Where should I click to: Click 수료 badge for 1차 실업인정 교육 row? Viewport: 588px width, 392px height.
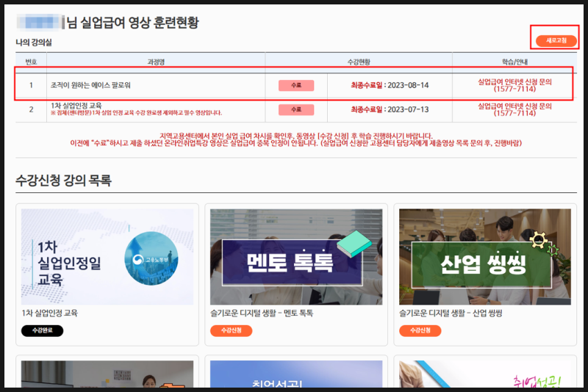coord(296,109)
